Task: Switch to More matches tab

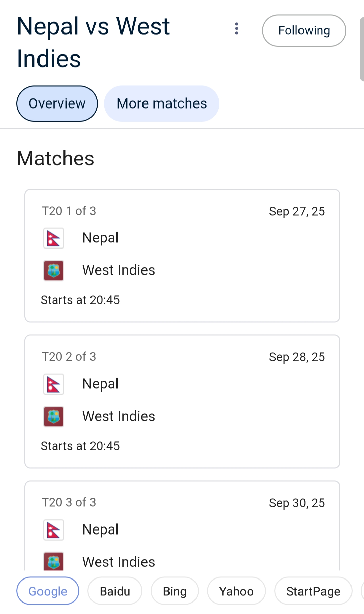Action: point(162,103)
